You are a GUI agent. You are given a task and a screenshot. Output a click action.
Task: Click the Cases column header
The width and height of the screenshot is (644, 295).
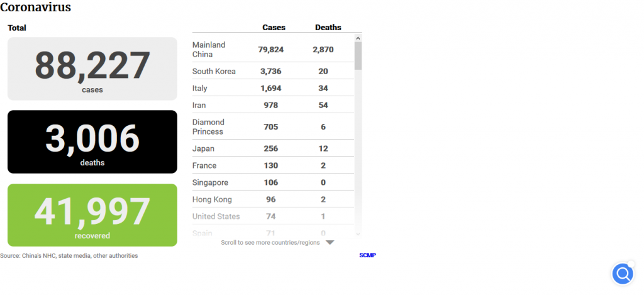coord(274,28)
